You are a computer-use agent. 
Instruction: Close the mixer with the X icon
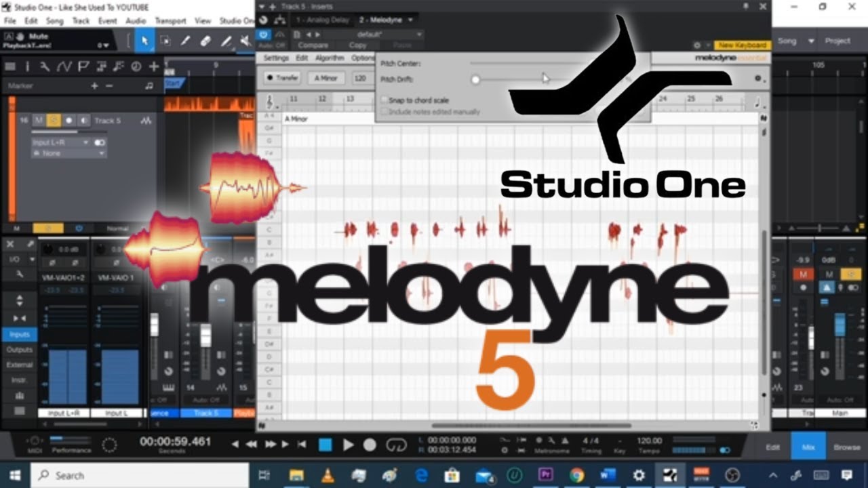(11, 245)
